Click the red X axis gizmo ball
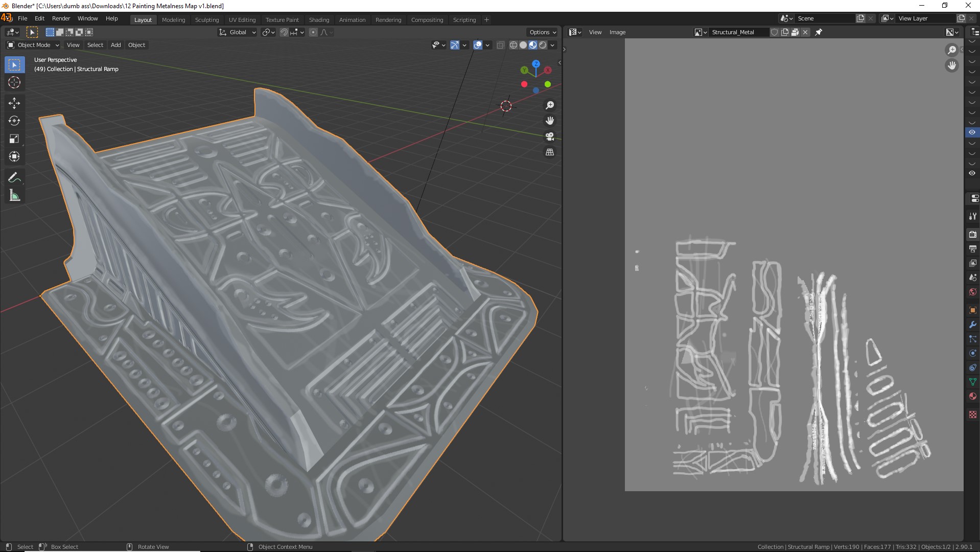The width and height of the screenshot is (980, 552). 548,70
